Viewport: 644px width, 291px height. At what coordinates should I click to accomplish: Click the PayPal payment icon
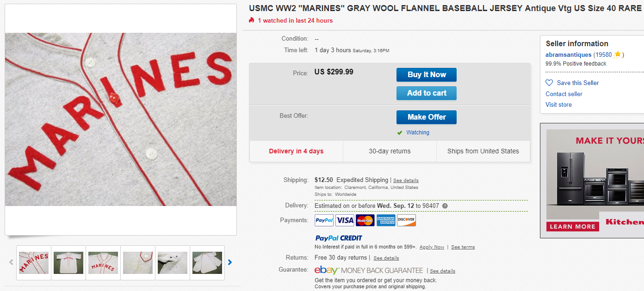click(x=324, y=220)
